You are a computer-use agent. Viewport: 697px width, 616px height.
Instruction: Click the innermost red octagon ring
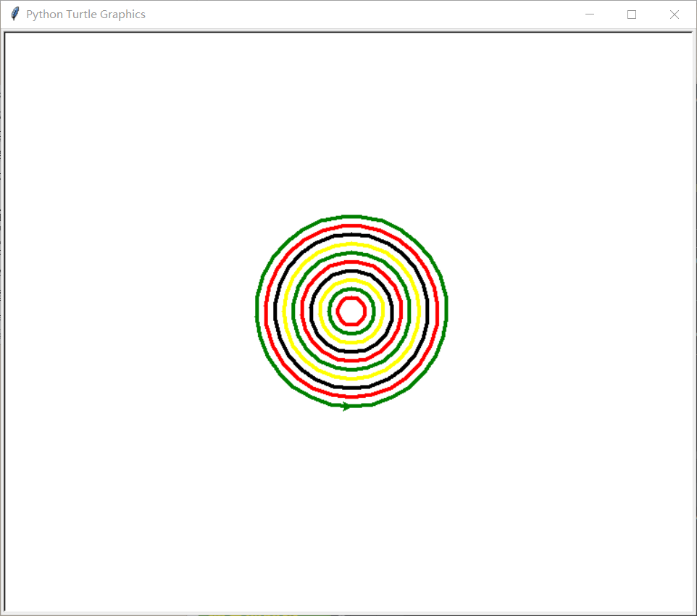351,311
